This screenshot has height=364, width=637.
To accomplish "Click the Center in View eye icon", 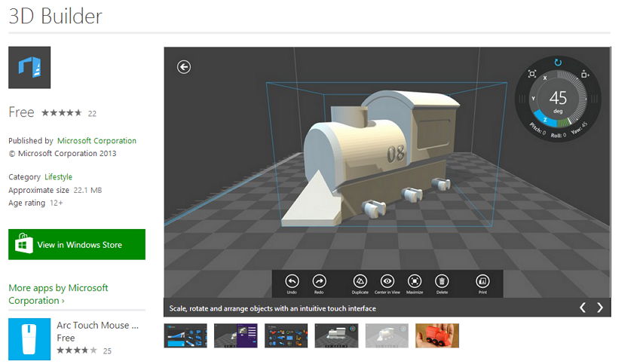I will click(x=387, y=281).
